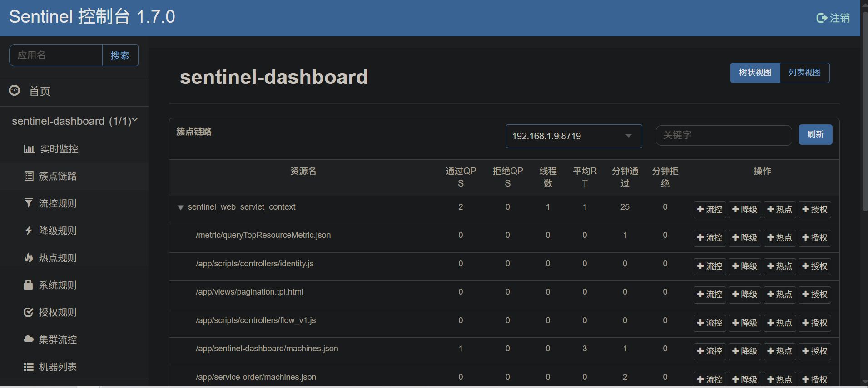Add 降级 rule for /app/sentinel-dashboard/machines.json
868x388 pixels.
coord(744,351)
